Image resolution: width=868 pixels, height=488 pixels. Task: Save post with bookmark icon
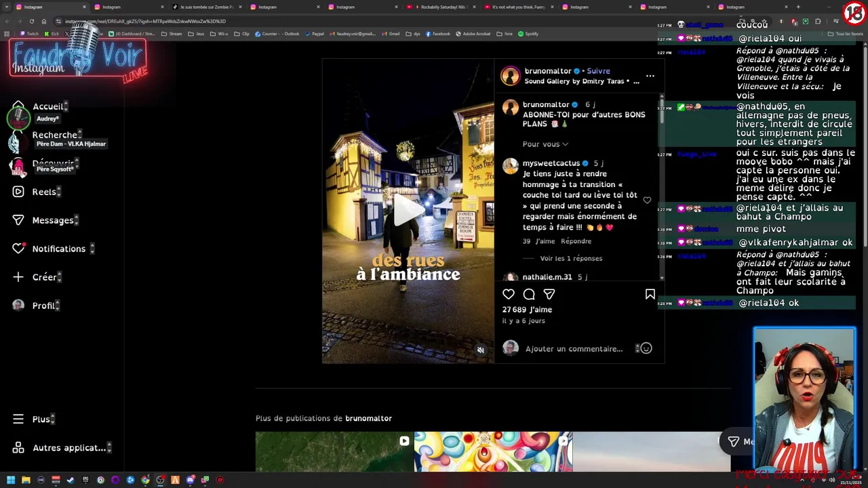650,294
